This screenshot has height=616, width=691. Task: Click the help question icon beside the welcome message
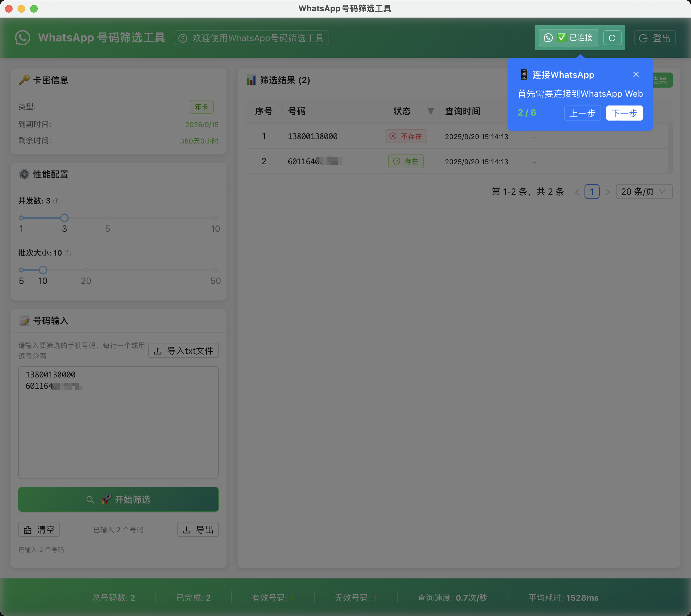[183, 38]
